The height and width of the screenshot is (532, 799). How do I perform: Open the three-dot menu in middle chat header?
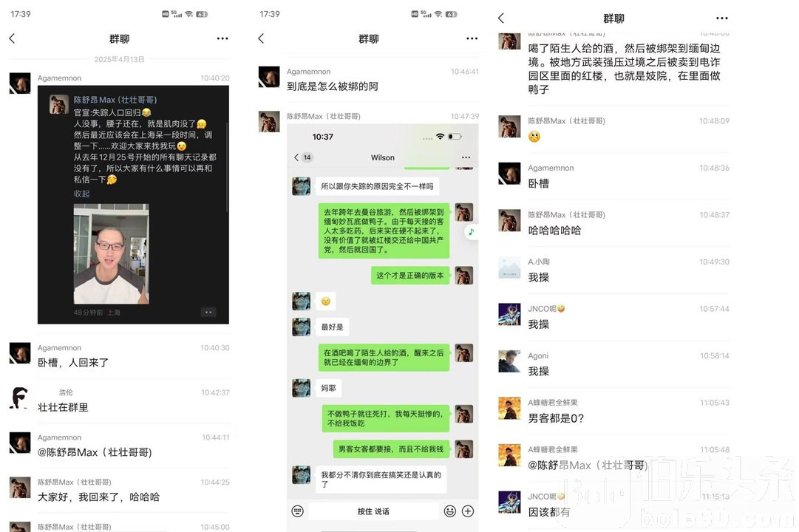(x=472, y=38)
